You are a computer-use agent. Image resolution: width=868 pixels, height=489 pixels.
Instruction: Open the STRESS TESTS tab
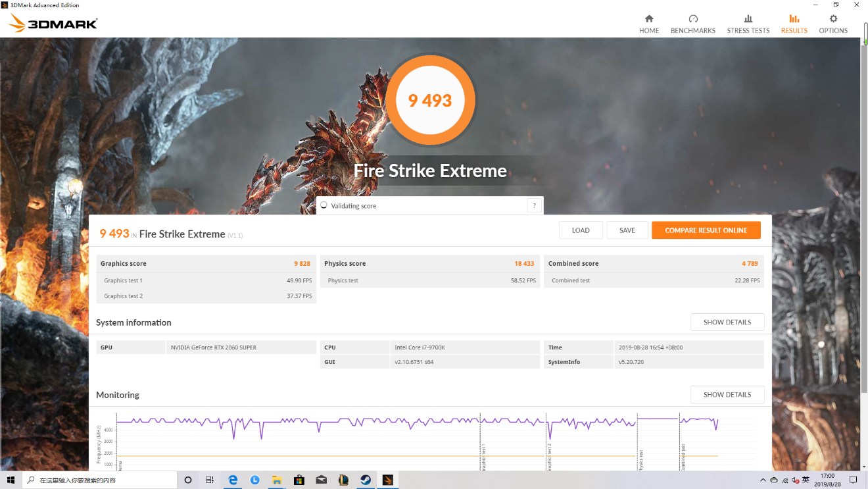(x=748, y=24)
